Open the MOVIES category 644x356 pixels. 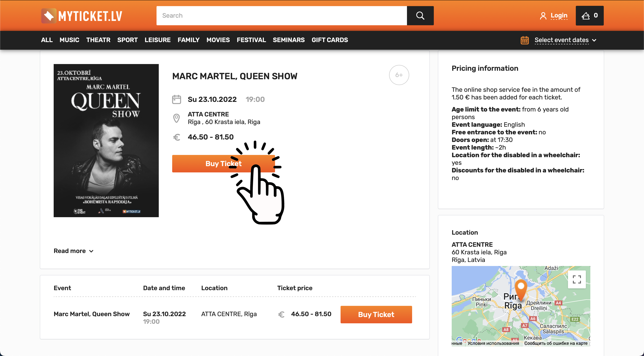[218, 40]
